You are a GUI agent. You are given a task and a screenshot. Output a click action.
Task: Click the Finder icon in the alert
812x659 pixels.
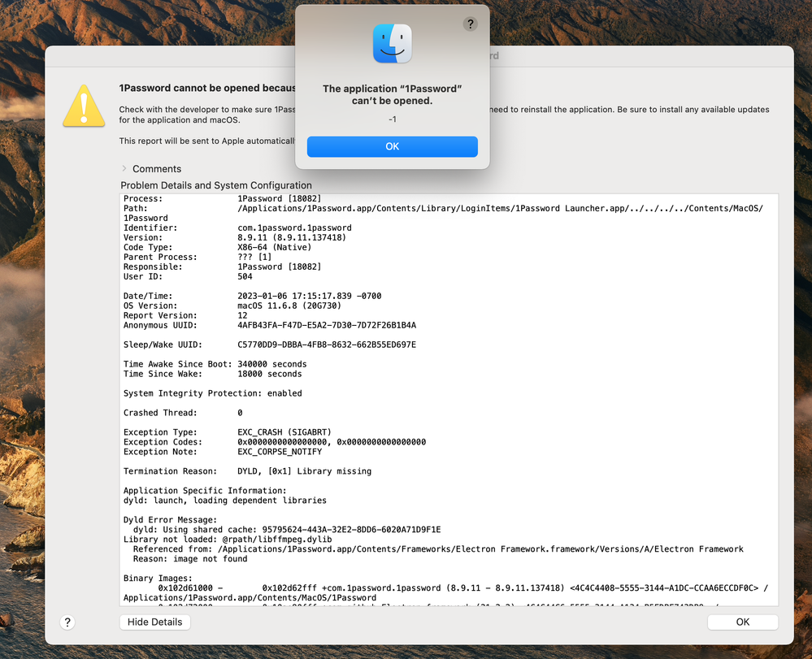tap(392, 44)
